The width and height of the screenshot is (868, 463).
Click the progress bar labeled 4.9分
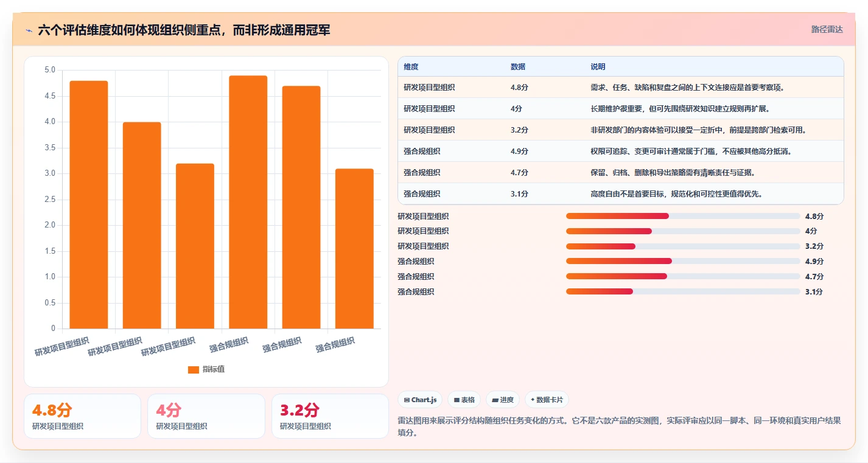[x=683, y=261]
